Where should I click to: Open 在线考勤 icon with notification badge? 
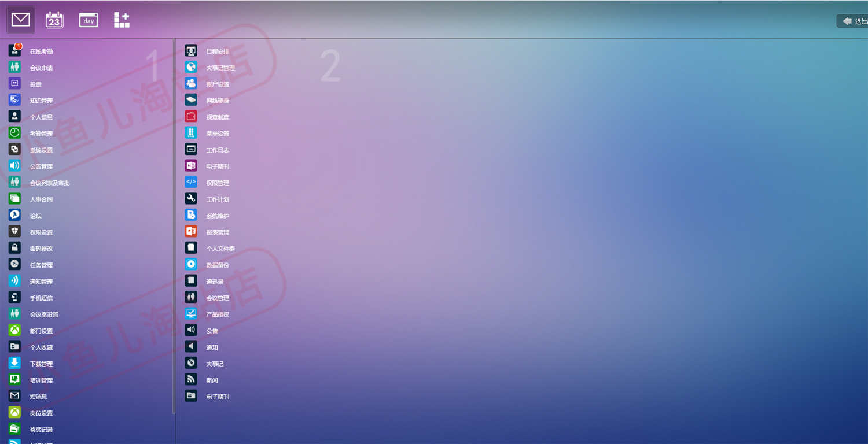(x=15, y=50)
